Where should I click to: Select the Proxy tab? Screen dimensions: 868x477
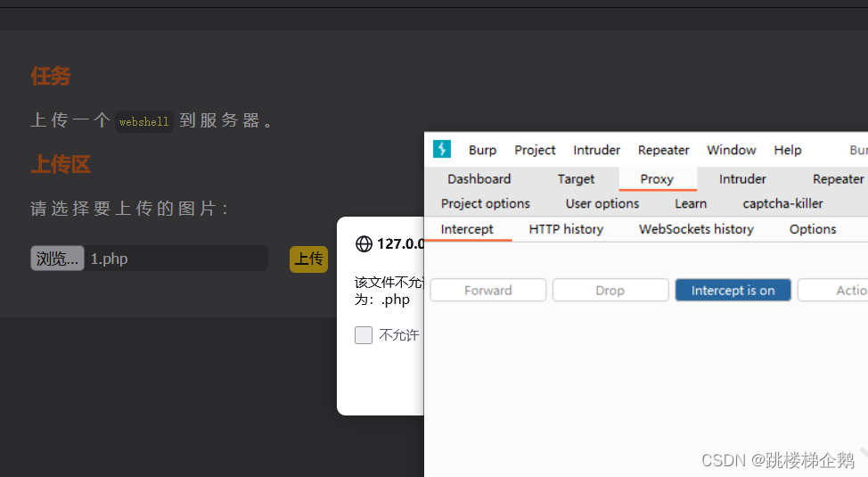point(657,179)
